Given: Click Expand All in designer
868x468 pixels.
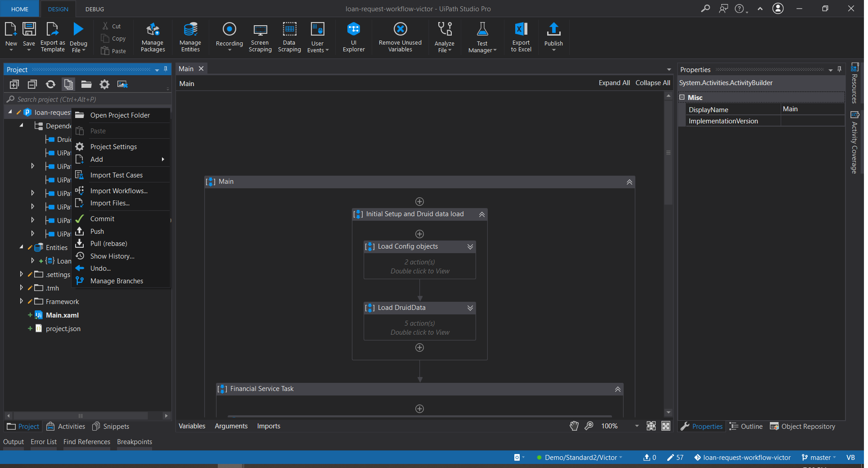Looking at the screenshot, I should click(614, 83).
